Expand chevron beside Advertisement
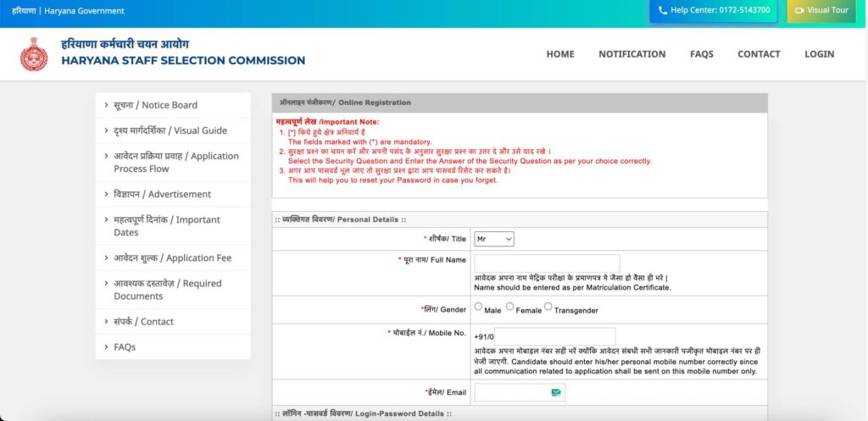Image resolution: width=868 pixels, height=421 pixels. (106, 194)
